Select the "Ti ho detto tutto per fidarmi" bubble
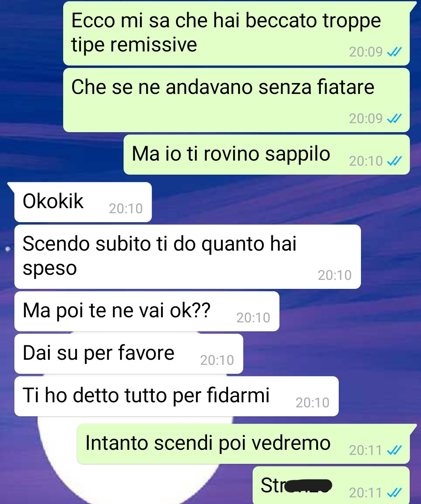The height and width of the screenshot is (504, 421). pos(177,396)
